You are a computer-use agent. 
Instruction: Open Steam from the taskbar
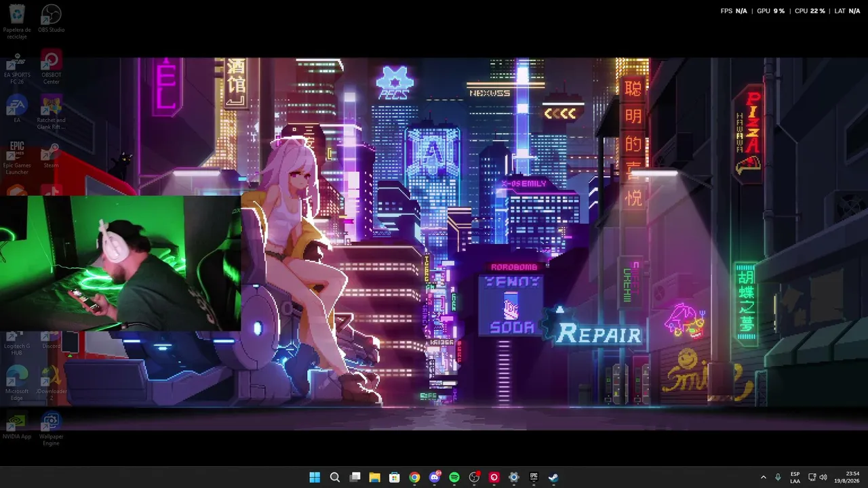[553, 477]
